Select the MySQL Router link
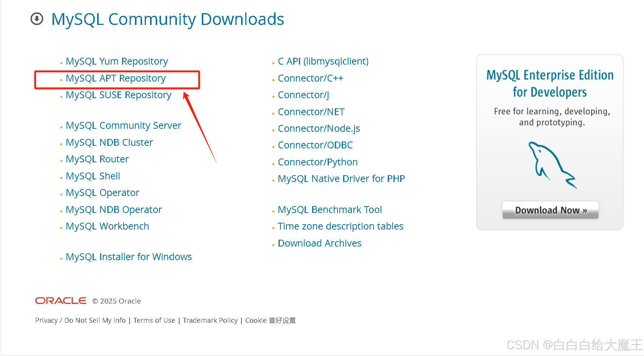 tap(97, 159)
